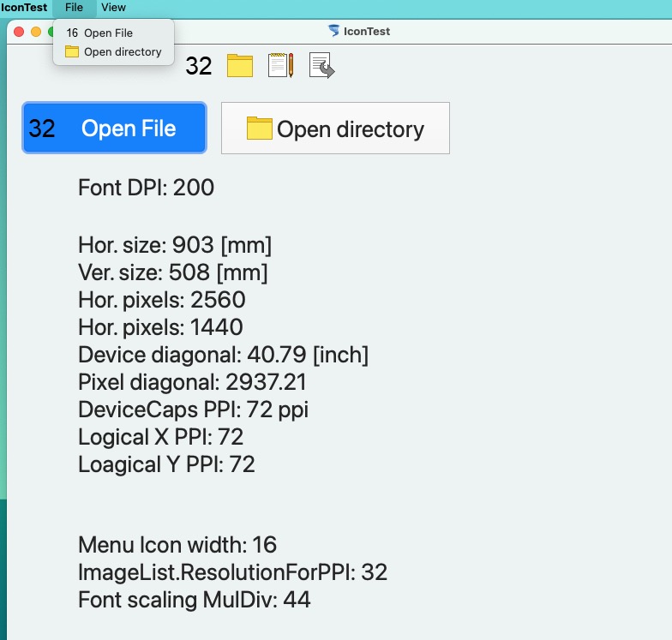This screenshot has height=640, width=672.
Task: Click Menu Icon width: 16 text
Action: point(177,545)
